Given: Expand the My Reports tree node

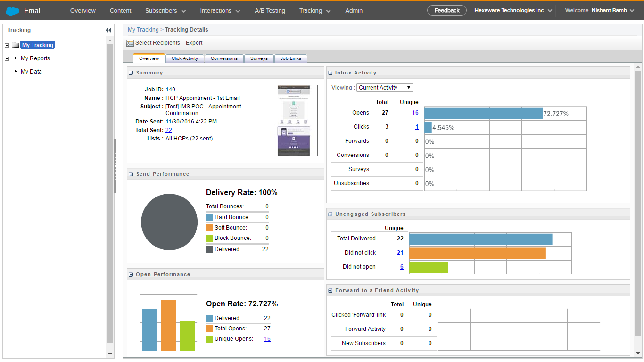Looking at the screenshot, I should pos(7,59).
